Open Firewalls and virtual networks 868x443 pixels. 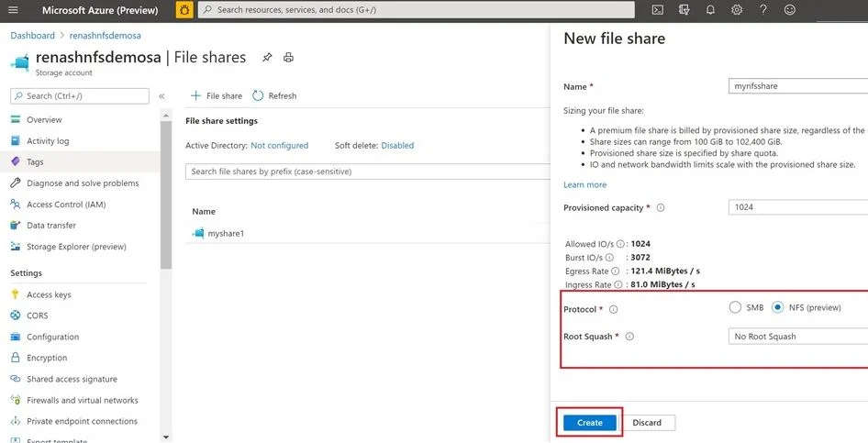tap(83, 400)
